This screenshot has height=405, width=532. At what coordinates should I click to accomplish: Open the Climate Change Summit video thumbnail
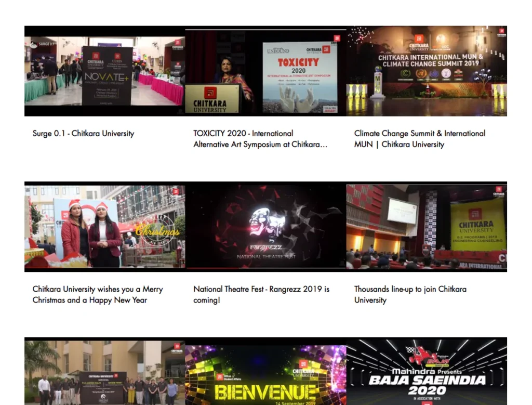(x=427, y=71)
